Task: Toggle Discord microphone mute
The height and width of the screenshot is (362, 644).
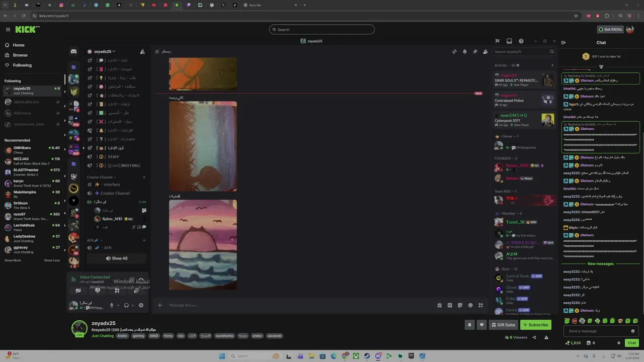Action: [x=112, y=305]
